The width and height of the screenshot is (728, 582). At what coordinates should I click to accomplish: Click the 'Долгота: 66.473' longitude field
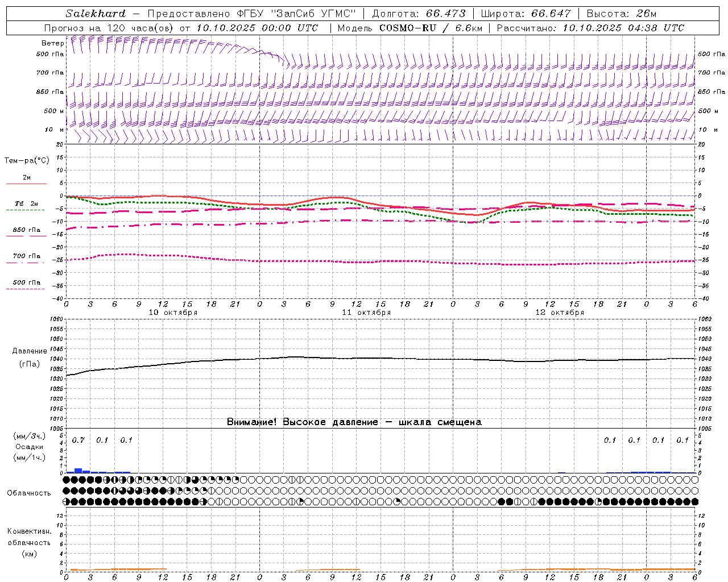point(419,14)
